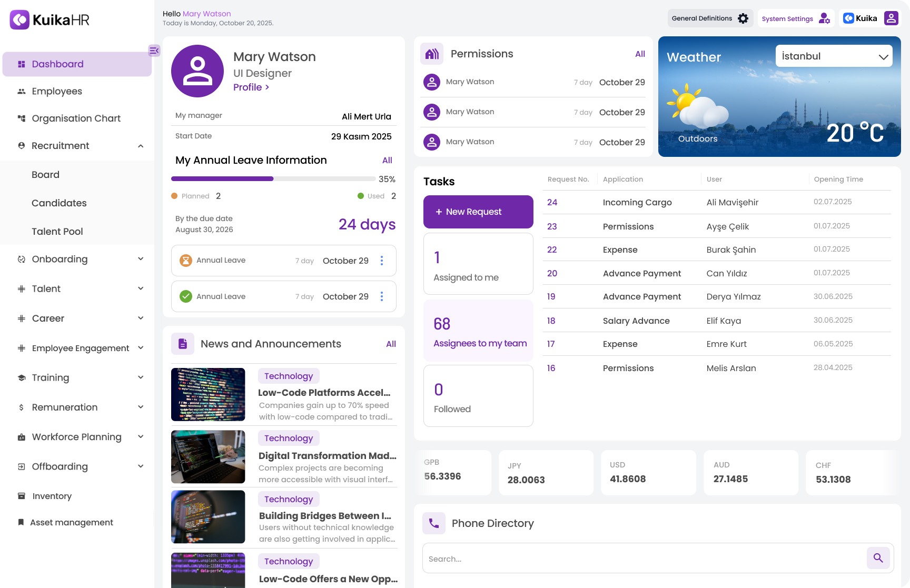Open the Talent Pool page
Viewport: 910px width, 588px height.
click(x=57, y=231)
